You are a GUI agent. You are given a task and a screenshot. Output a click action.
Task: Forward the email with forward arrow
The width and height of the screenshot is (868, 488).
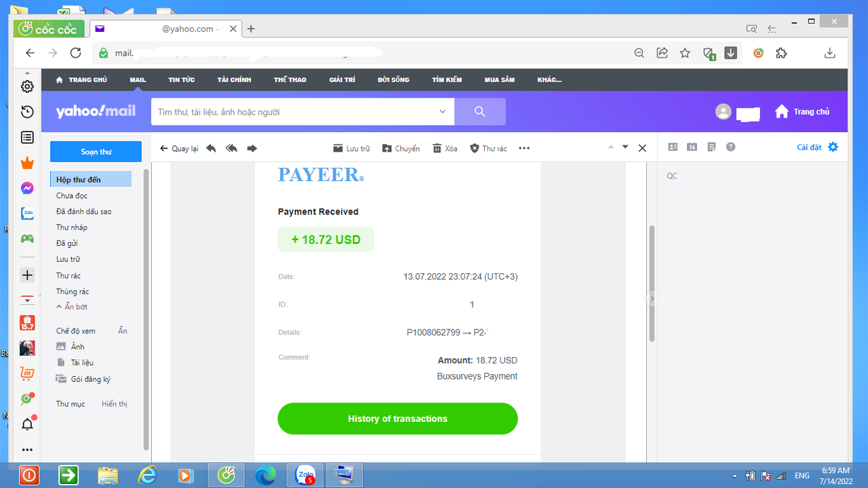pos(252,148)
